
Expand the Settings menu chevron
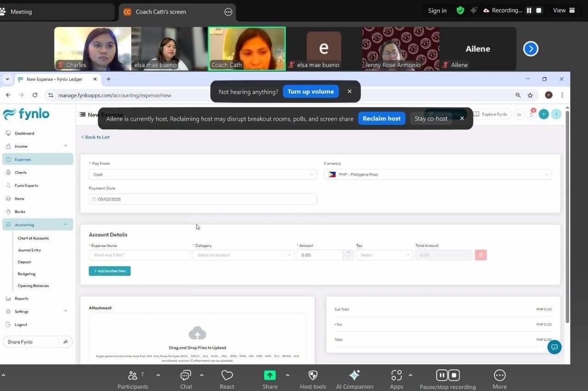(66, 311)
